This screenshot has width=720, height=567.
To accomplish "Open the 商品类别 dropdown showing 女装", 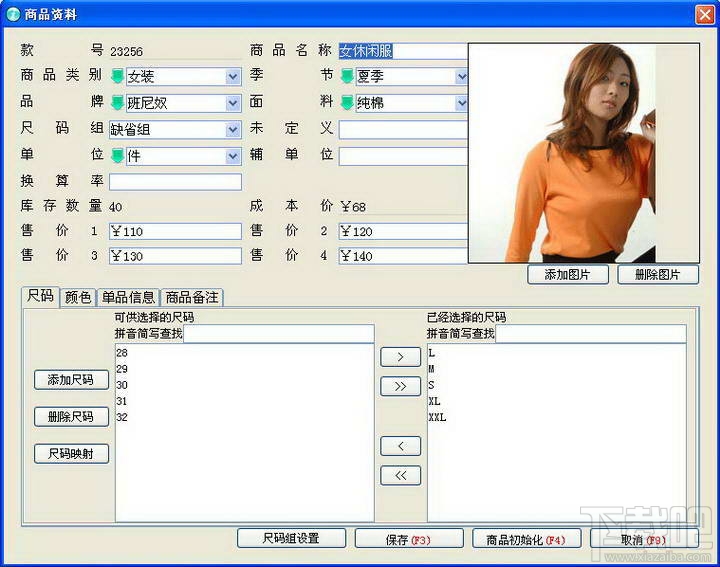I will click(x=233, y=77).
